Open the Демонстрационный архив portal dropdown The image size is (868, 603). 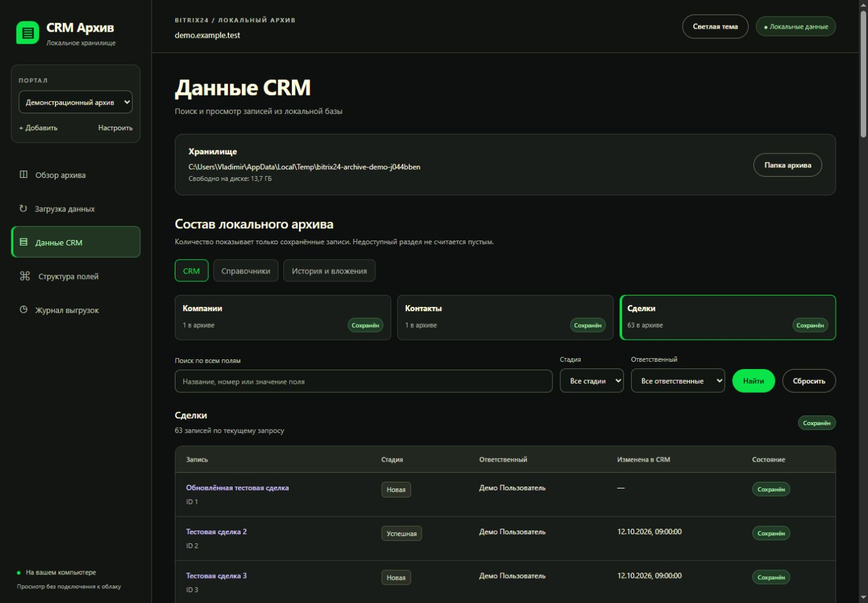tap(76, 102)
